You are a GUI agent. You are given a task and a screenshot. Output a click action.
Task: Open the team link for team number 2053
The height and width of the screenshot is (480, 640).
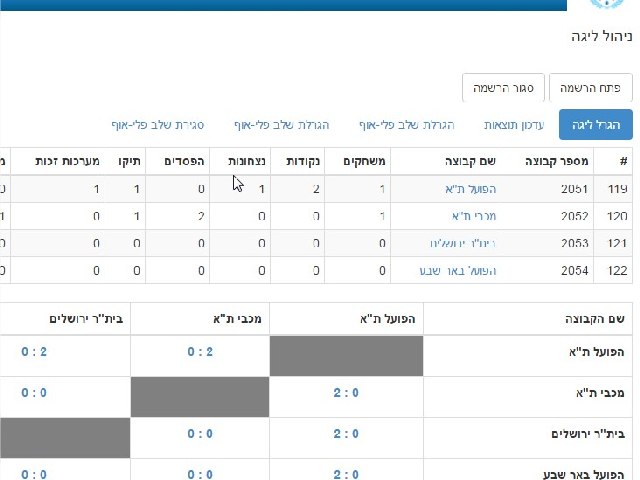[460, 243]
